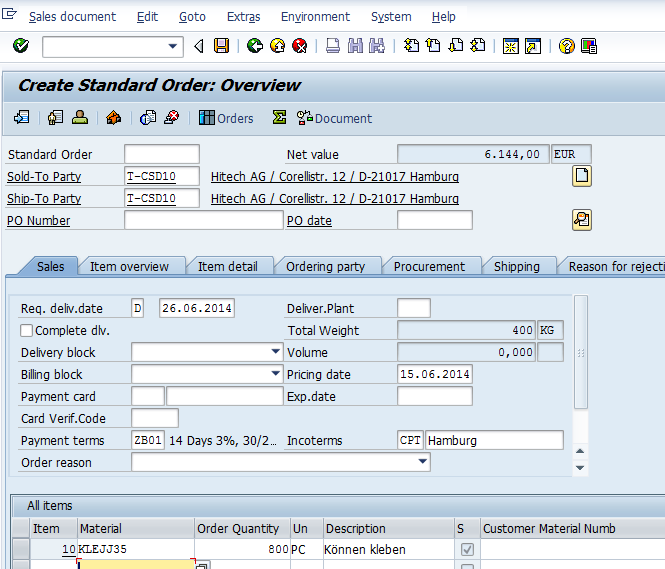Click the Orders button

tap(226, 118)
